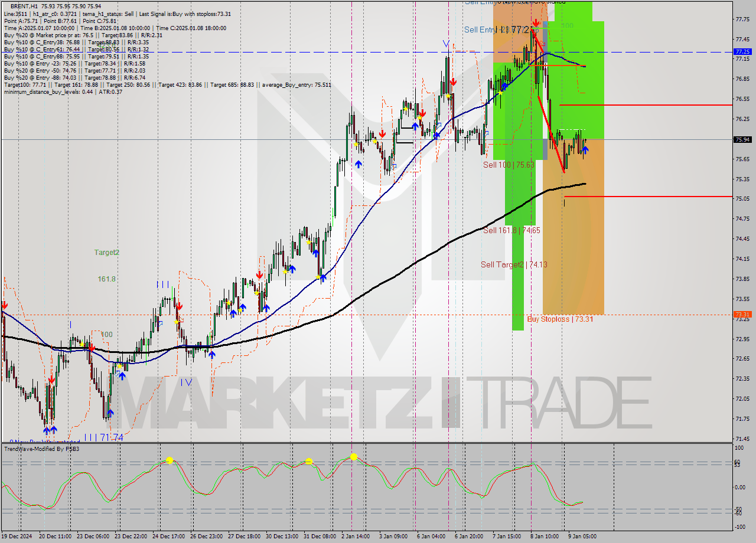Click the oscillator 0.00 level label
Image resolution: width=756 pixels, height=543 pixels.
click(x=741, y=488)
